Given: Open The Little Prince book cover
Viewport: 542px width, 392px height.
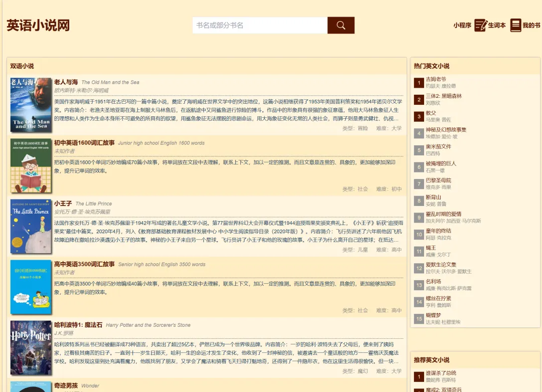Looking at the screenshot, I should pos(31,226).
